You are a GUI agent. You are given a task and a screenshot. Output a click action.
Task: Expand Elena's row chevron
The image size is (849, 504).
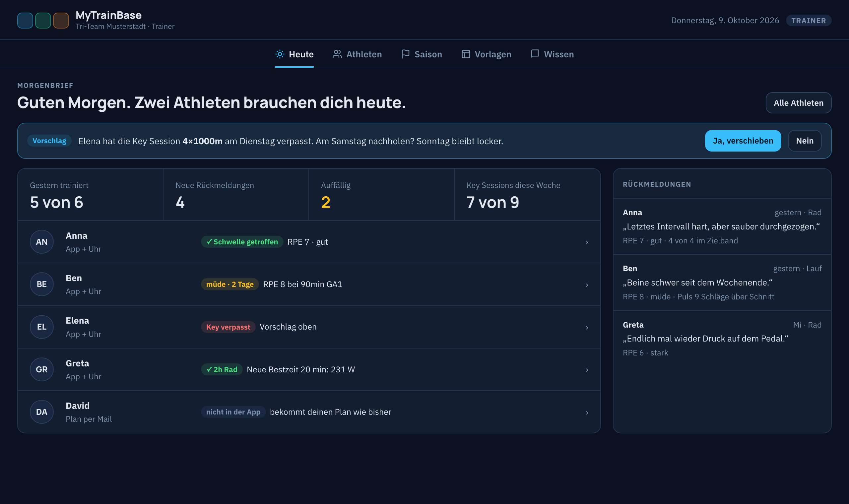point(587,327)
